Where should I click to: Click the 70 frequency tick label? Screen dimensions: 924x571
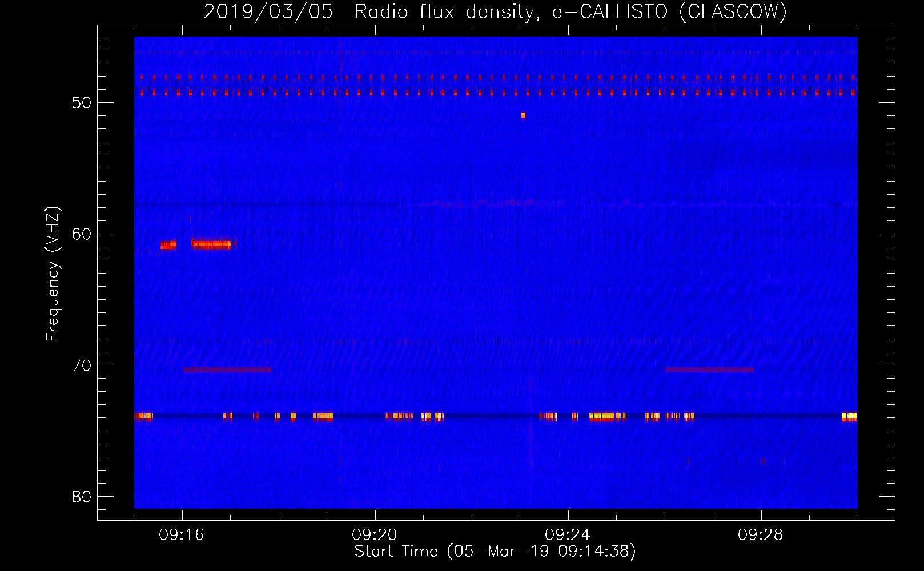[x=82, y=365]
